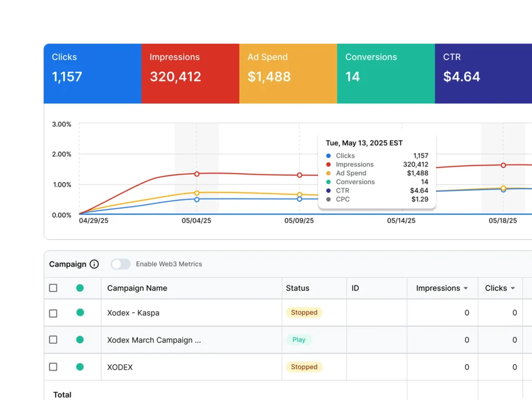Open the Xodex - Kaspa campaign name

[x=133, y=313]
